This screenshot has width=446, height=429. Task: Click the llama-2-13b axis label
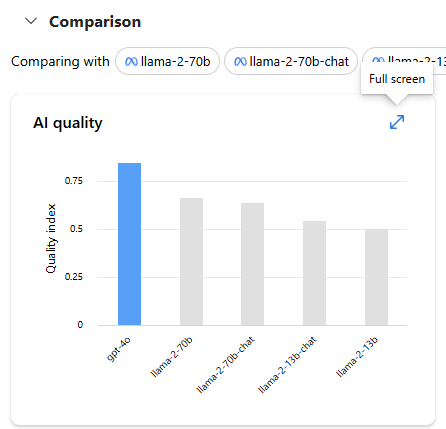point(357,357)
